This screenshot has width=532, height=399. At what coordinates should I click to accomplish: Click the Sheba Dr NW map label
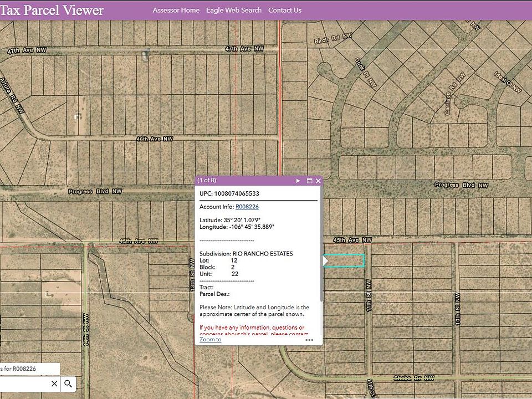coord(414,378)
